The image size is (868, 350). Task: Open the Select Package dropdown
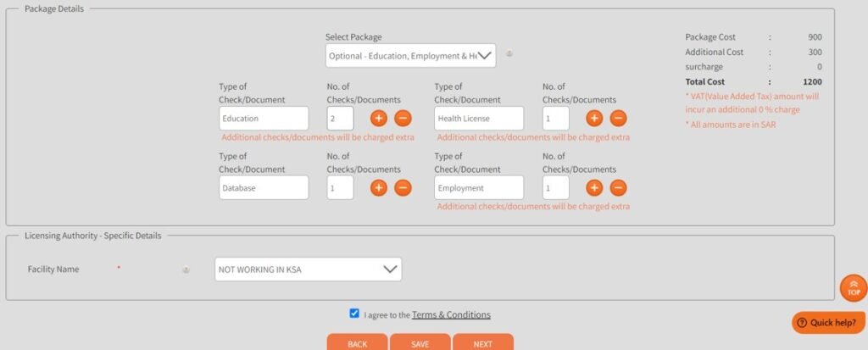[x=411, y=56]
